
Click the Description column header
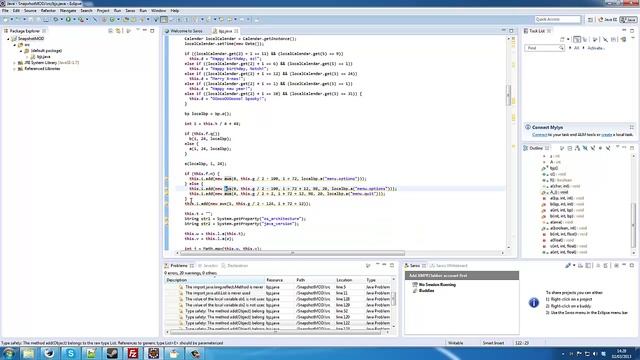point(215,280)
